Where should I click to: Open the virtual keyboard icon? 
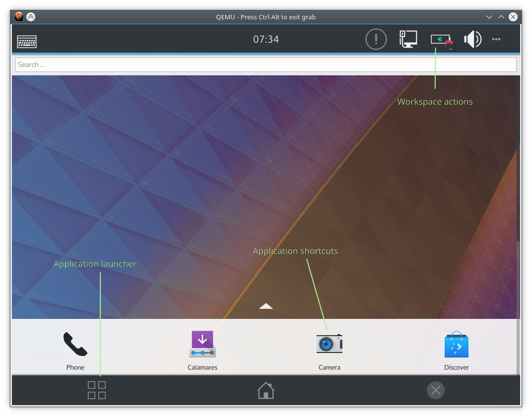27,42
